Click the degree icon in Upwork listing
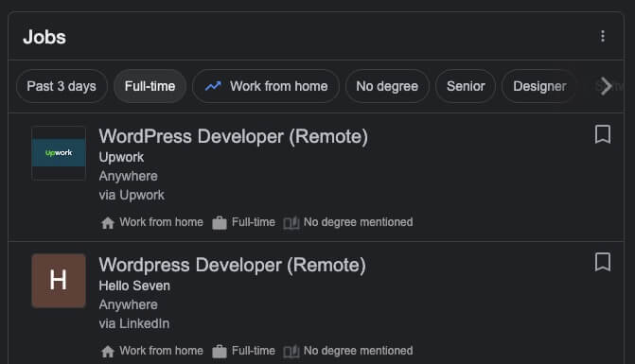The image size is (635, 364). coord(291,223)
